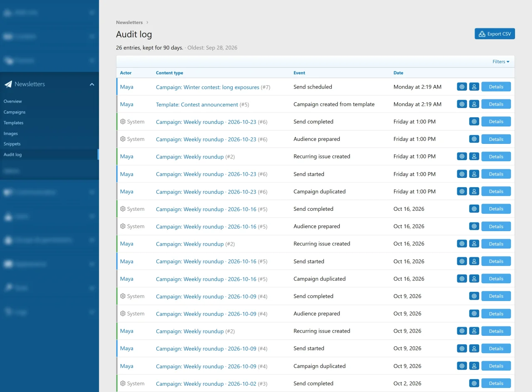
Task: Click target icon on Oct 16 Campaign duplicated row
Action: pos(462,279)
